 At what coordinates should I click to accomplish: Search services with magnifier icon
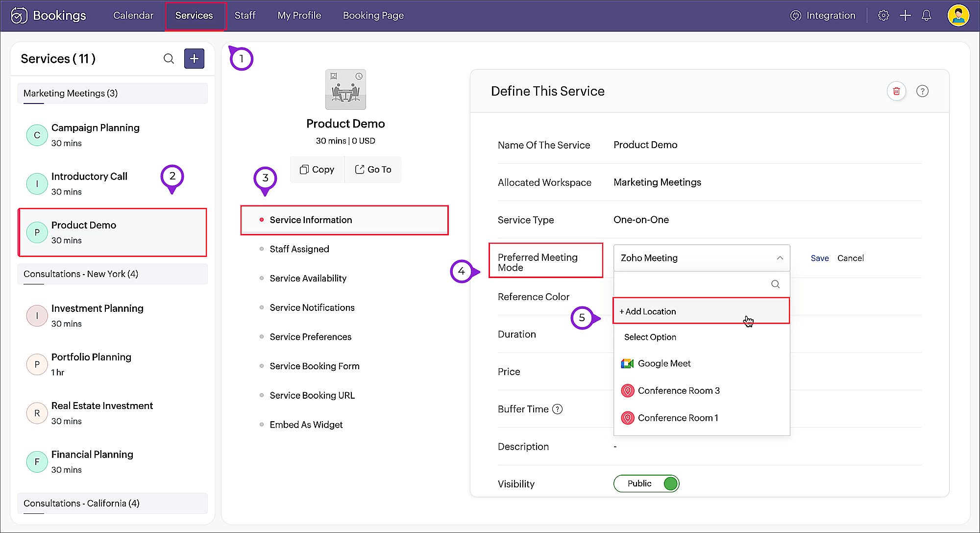[169, 59]
